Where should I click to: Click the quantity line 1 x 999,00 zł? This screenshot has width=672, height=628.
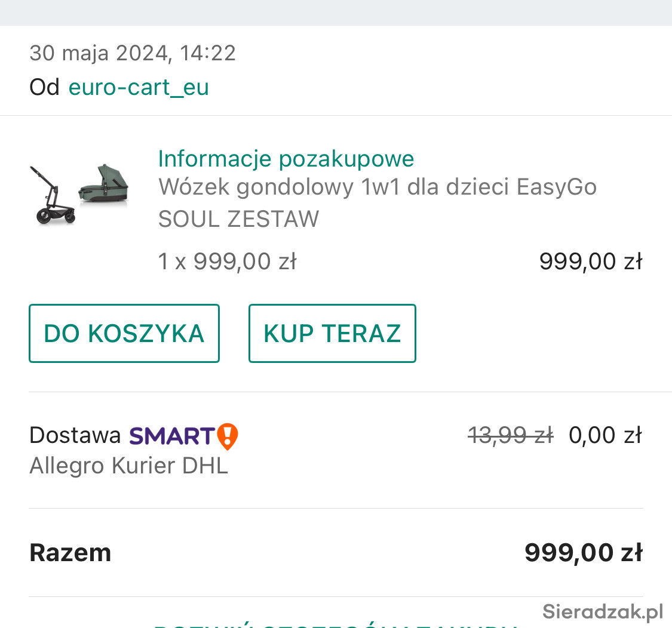click(x=227, y=261)
